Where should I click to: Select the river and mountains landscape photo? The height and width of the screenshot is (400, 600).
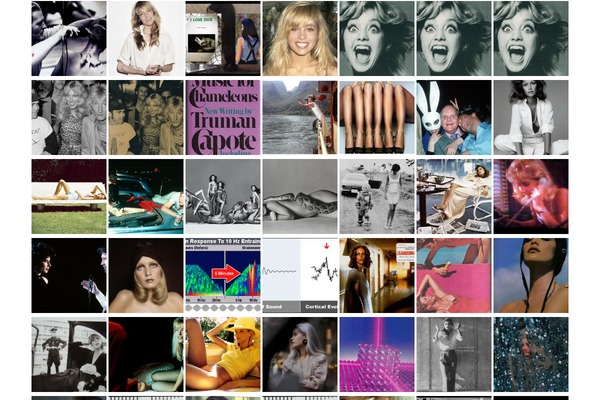click(300, 118)
